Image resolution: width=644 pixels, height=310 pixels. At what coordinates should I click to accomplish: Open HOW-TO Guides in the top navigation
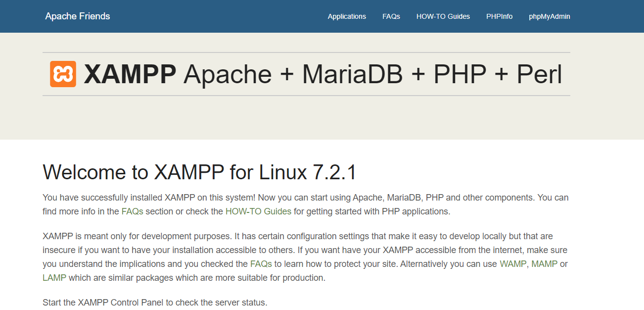coord(443,16)
